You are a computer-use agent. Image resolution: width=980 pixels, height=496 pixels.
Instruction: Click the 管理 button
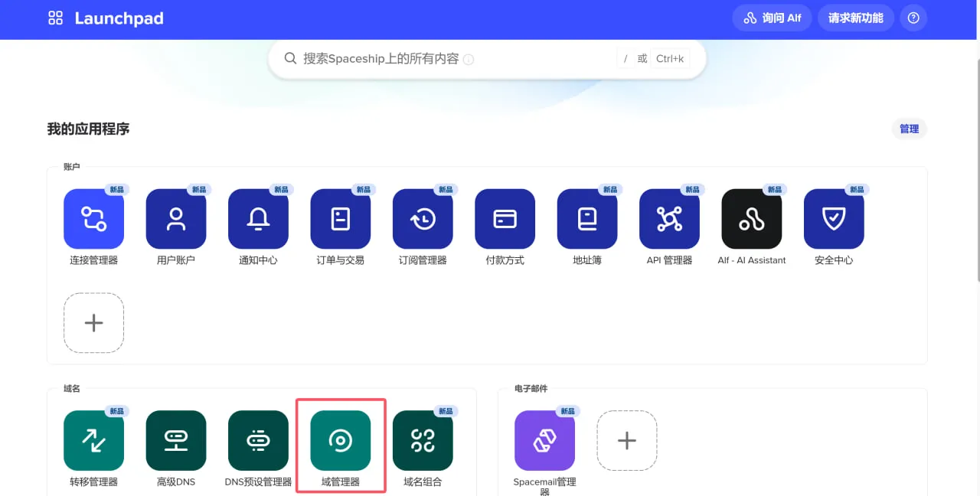coord(910,129)
